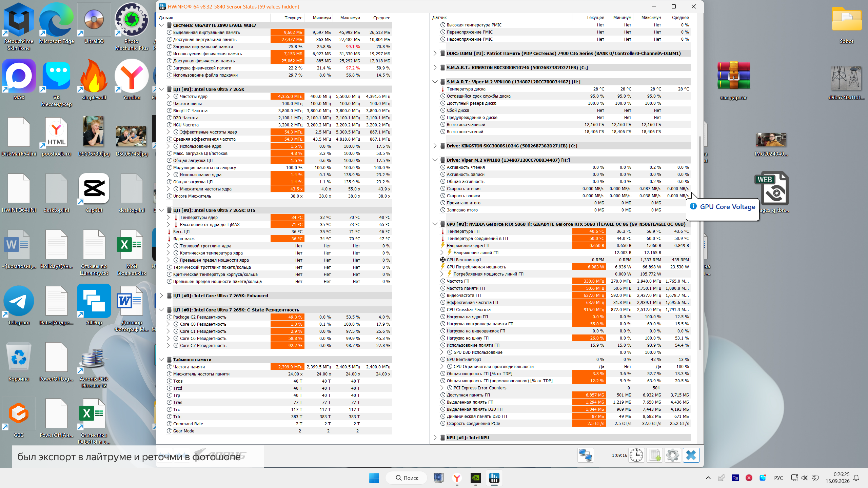Click the left pane Текущее column header
The height and width of the screenshot is (488, 868).
[x=287, y=18]
